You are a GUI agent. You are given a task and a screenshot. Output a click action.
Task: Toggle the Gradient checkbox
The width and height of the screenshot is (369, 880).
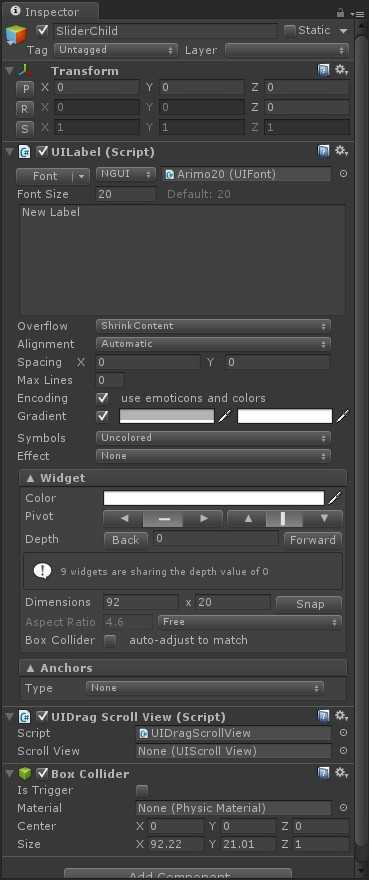coord(102,416)
